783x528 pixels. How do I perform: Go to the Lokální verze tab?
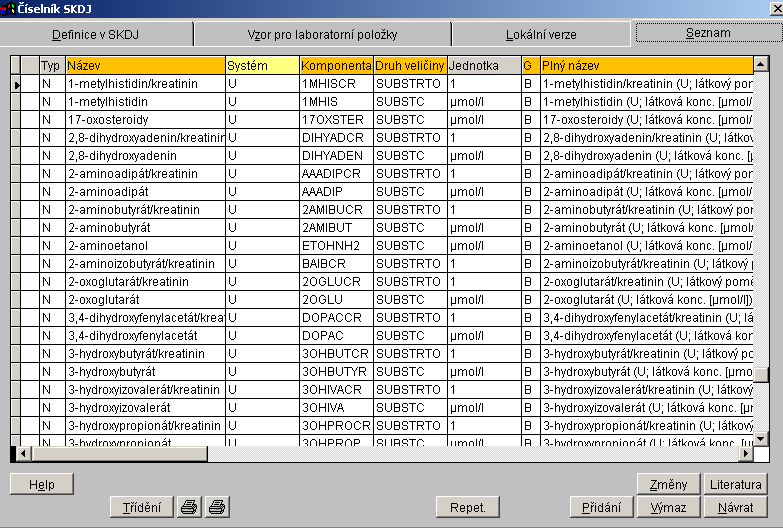[x=541, y=35]
